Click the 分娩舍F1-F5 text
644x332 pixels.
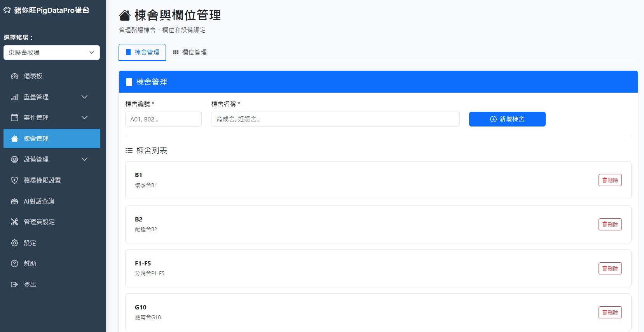tap(150, 273)
